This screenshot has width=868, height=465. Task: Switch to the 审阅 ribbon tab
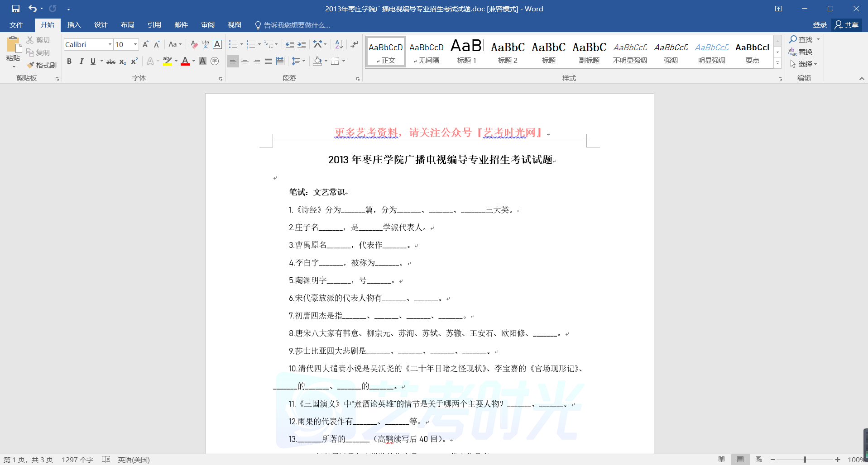point(208,25)
